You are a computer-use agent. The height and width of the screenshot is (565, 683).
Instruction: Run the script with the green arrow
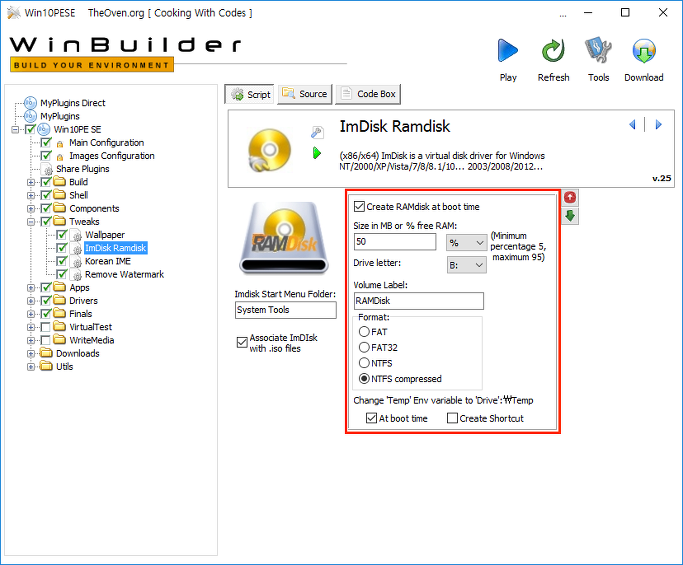coord(317,153)
